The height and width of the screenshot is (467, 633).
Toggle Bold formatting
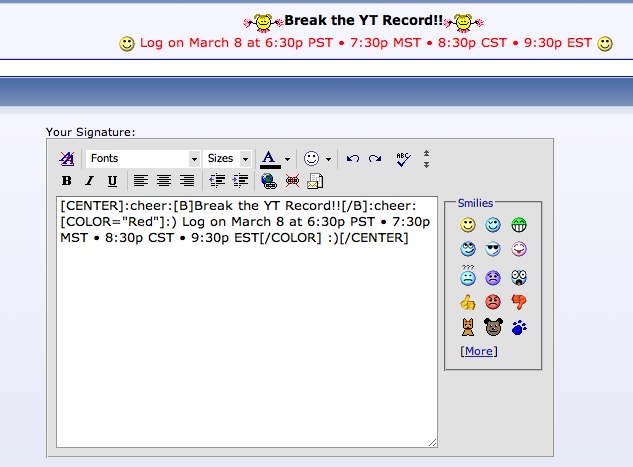[67, 181]
